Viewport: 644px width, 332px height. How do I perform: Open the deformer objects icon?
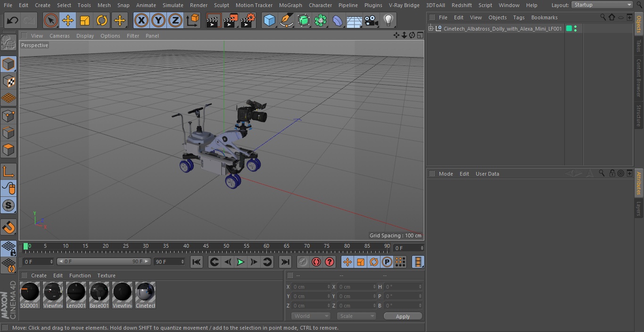pyautogui.click(x=338, y=20)
